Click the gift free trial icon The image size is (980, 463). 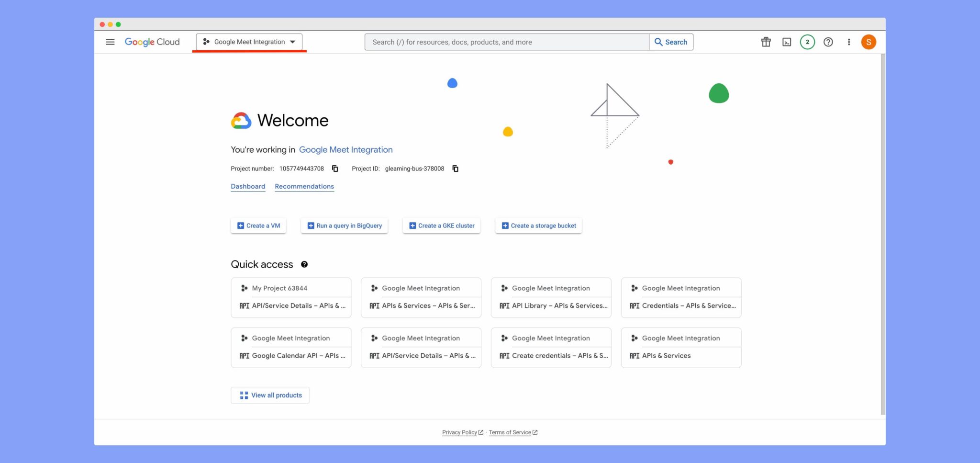coord(766,42)
